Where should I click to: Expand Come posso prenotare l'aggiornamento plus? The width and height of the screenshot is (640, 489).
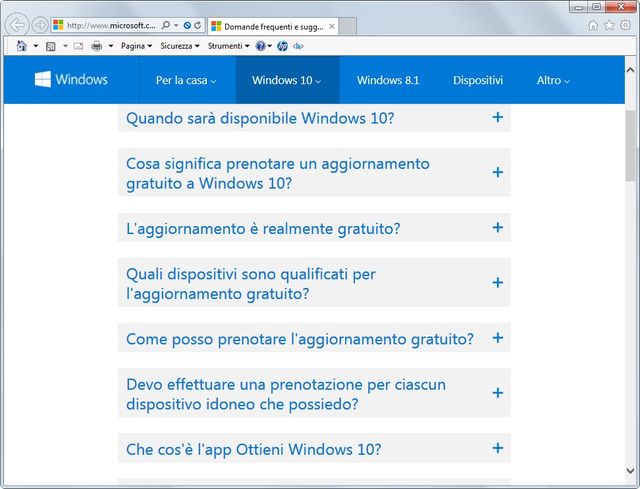click(498, 338)
